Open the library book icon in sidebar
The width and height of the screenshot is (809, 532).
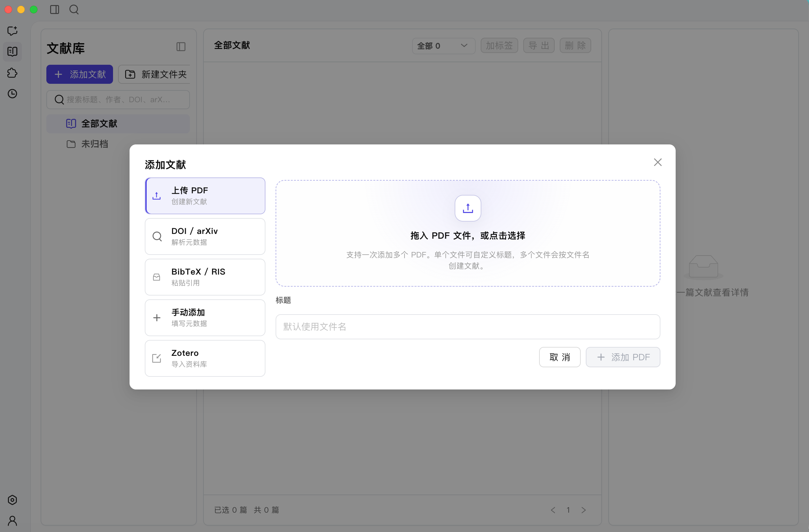click(13, 52)
